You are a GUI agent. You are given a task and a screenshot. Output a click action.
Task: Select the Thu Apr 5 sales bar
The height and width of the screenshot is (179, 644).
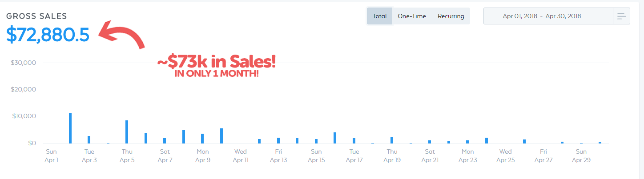pyautogui.click(x=127, y=132)
